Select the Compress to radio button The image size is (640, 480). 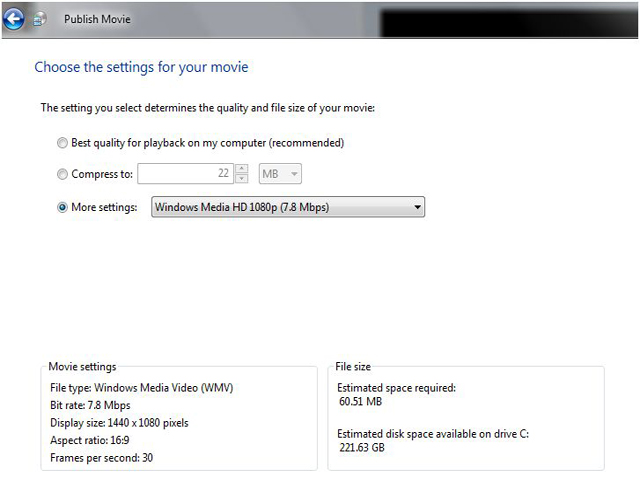[x=62, y=174]
